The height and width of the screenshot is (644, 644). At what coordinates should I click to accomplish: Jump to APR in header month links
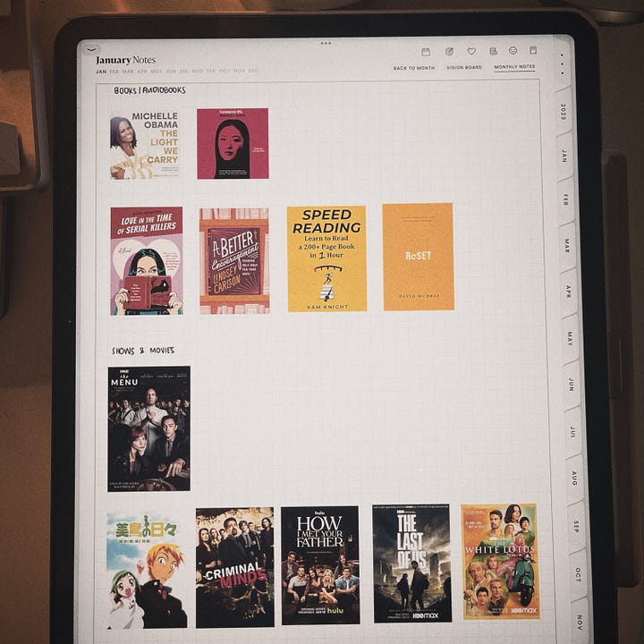pyautogui.click(x=142, y=71)
